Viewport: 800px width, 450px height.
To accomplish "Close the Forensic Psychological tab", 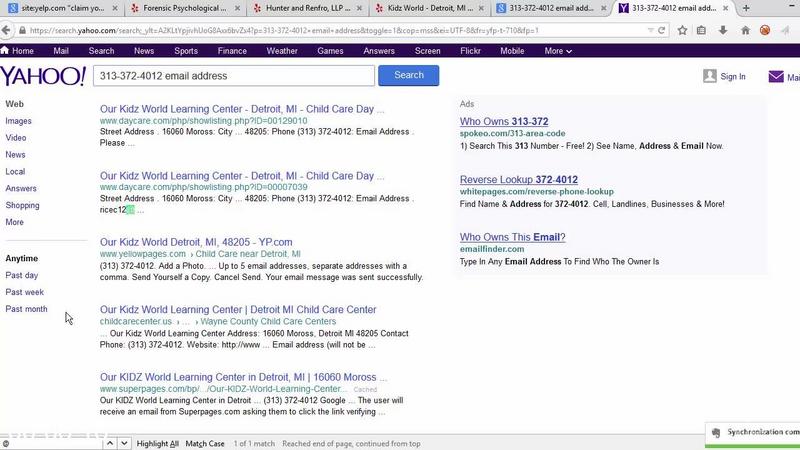I will (x=238, y=8).
